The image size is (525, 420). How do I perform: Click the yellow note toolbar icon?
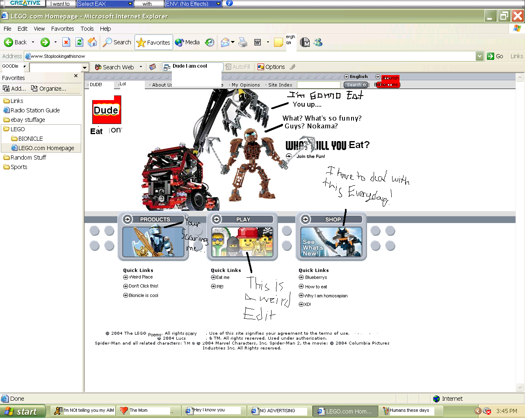278,42
